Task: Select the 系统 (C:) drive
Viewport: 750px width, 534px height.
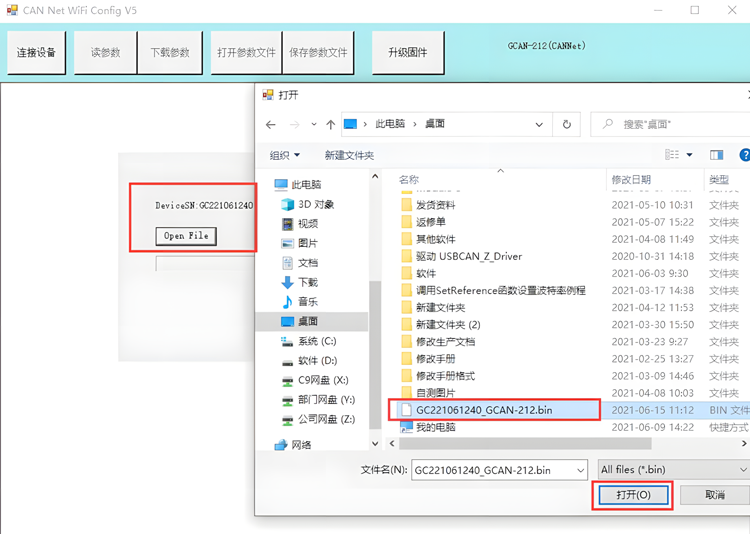Action: pyautogui.click(x=316, y=341)
